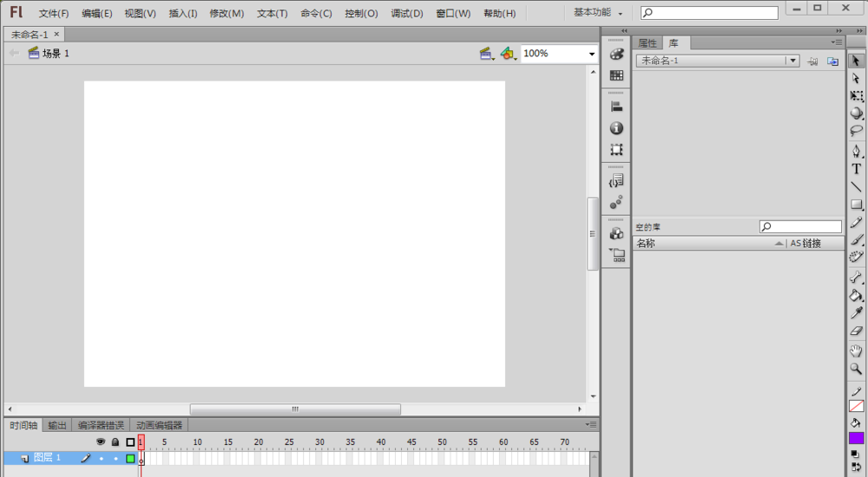This screenshot has width=868, height=477.
Task: Open the Project panel folder icon
Action: pos(616,255)
